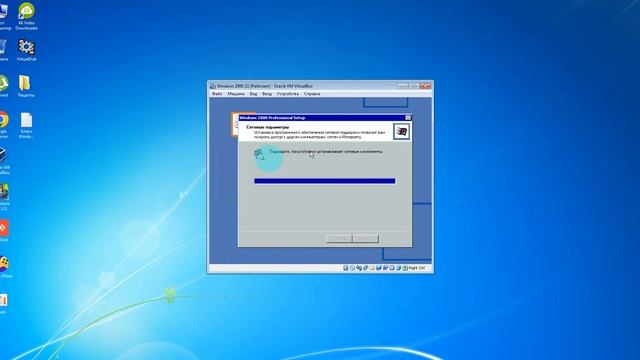640x360 pixels.
Task: Click the Сетевые параметры heading text
Action: (x=267, y=127)
